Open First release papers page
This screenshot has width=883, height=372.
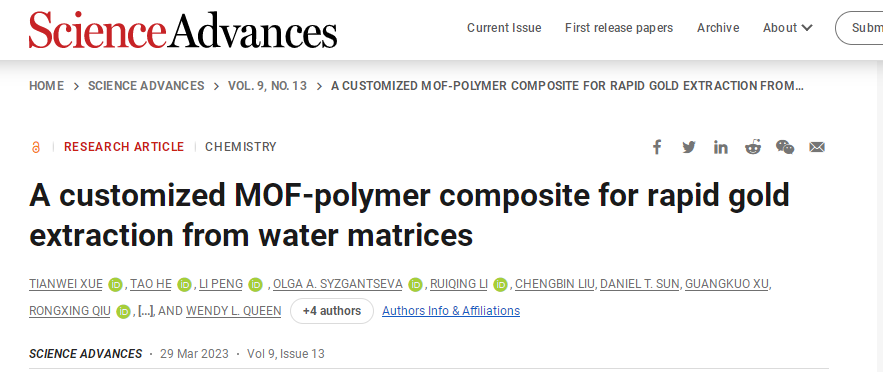[x=619, y=28]
